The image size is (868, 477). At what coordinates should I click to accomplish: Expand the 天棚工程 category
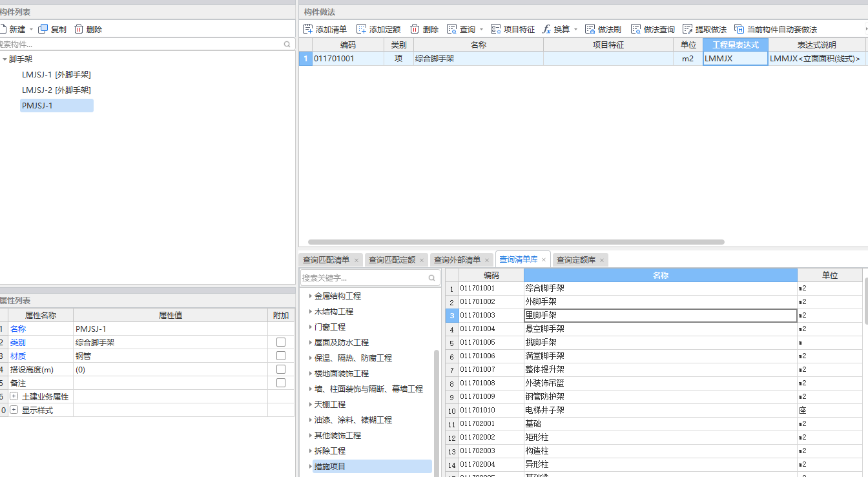point(310,405)
